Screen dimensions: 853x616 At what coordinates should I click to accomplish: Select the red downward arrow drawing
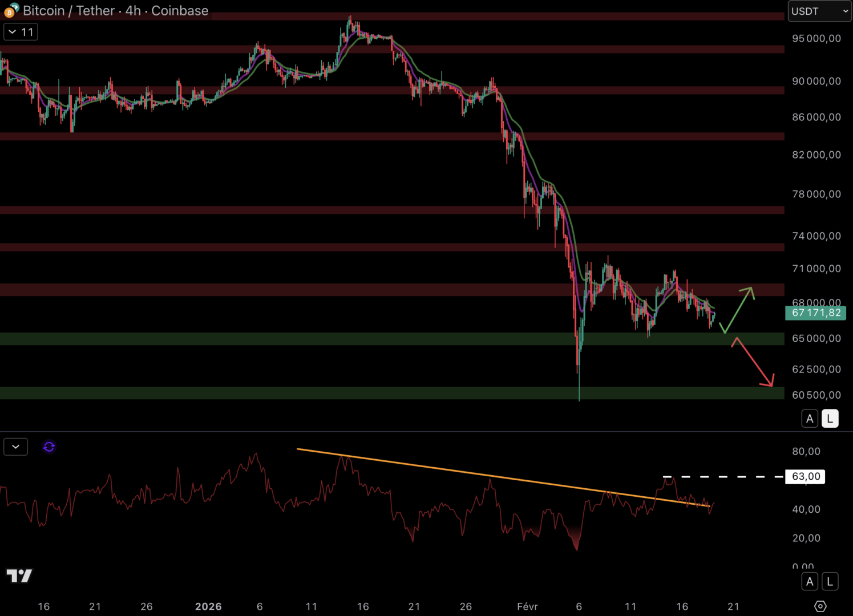(754, 362)
